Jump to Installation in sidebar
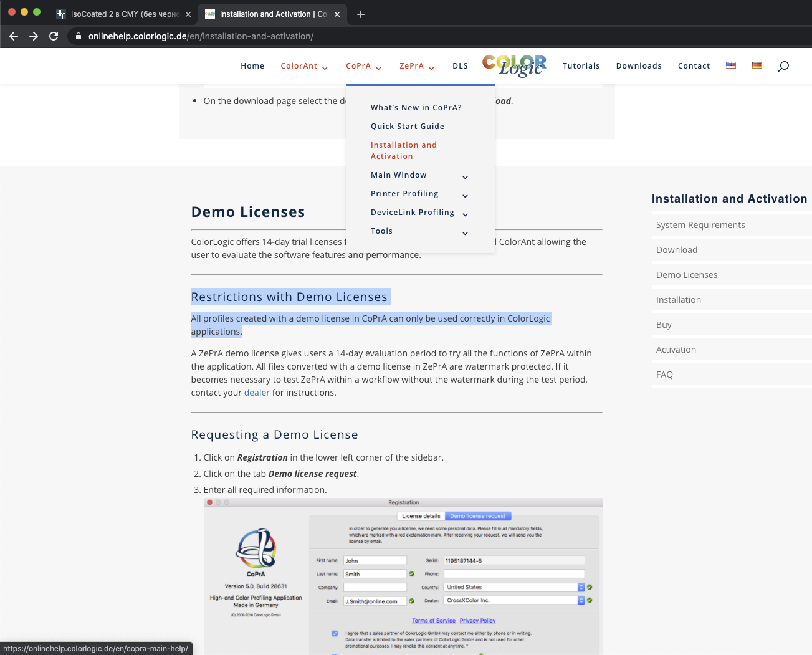 point(679,300)
